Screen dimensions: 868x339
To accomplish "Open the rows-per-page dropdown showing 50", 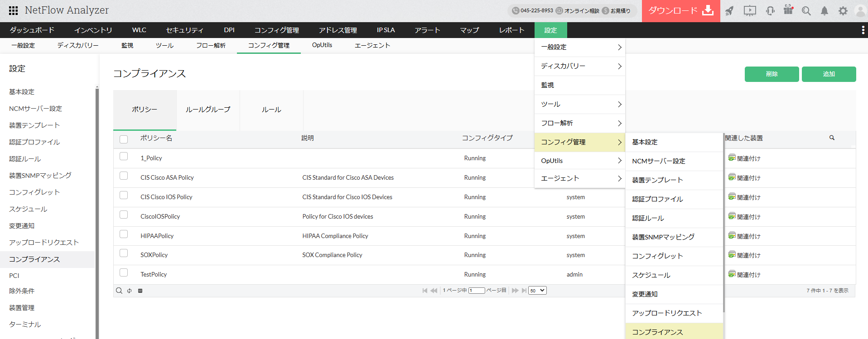I will pyautogui.click(x=537, y=291).
